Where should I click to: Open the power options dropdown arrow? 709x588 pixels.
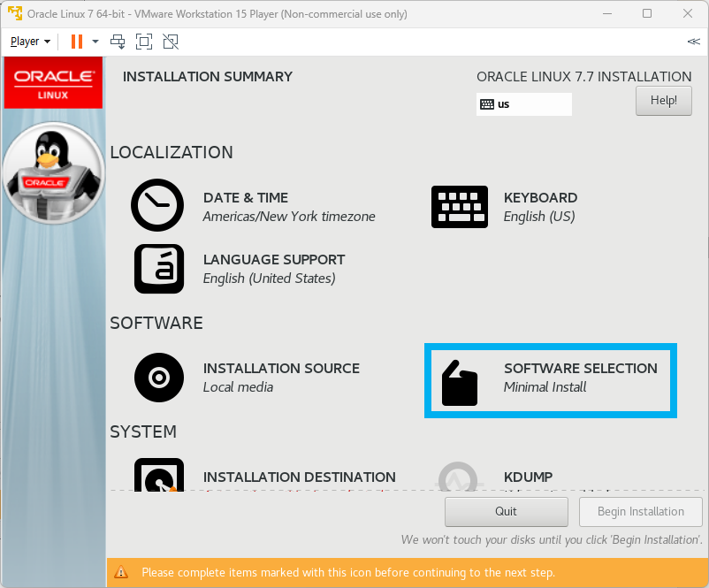(95, 42)
